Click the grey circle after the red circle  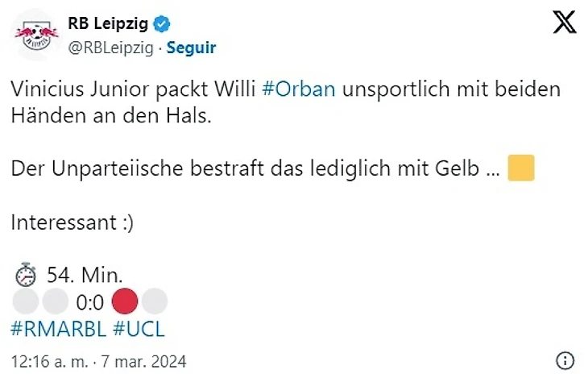click(154, 302)
